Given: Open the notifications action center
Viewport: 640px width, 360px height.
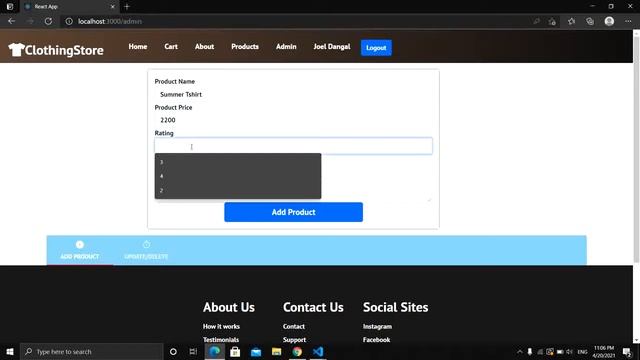Looking at the screenshot, I should (x=627, y=351).
